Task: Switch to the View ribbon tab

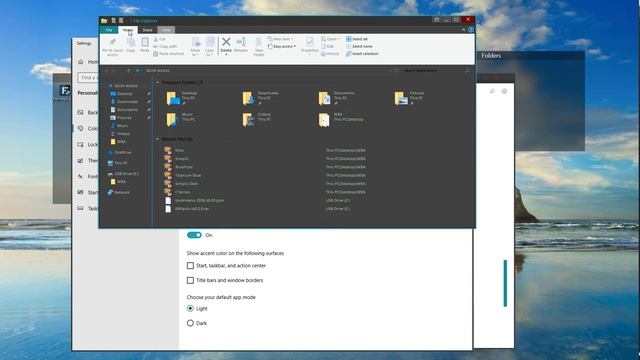Action: [166, 30]
